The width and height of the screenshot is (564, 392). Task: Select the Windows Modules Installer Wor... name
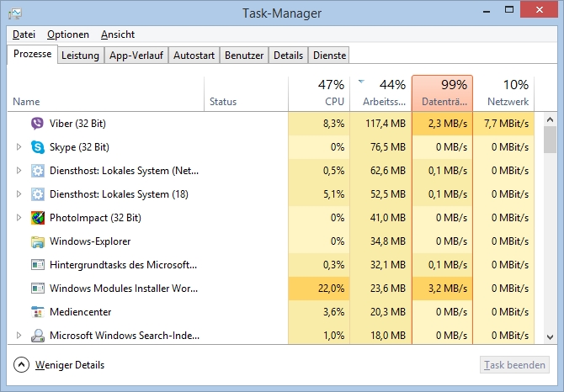[x=124, y=289]
